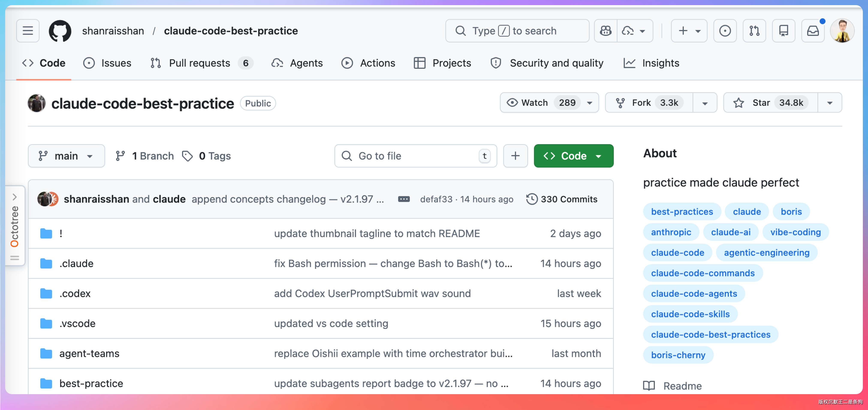The height and width of the screenshot is (410, 868).
Task: Open the Fork options dropdown arrow
Action: 705,103
